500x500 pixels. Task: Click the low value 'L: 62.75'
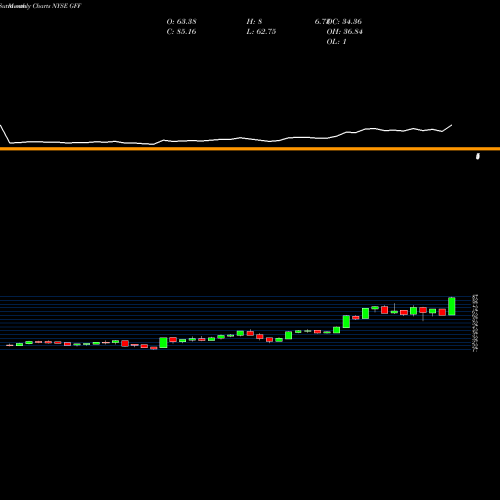coord(261,32)
